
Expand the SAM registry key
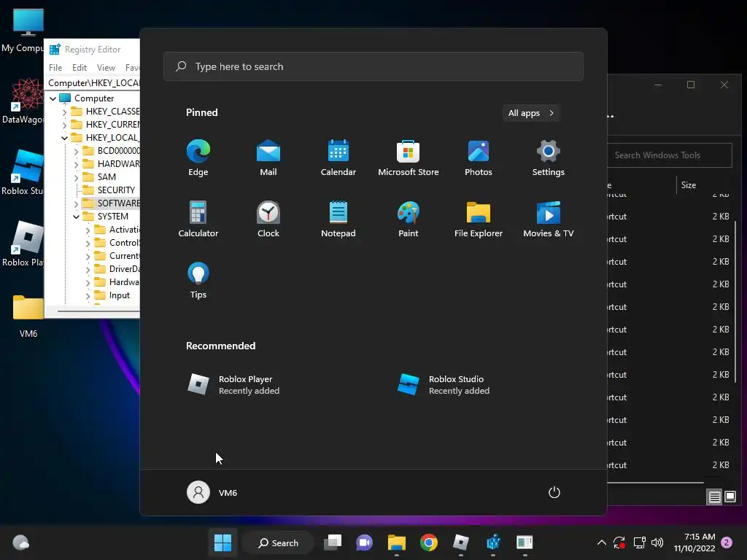76,177
